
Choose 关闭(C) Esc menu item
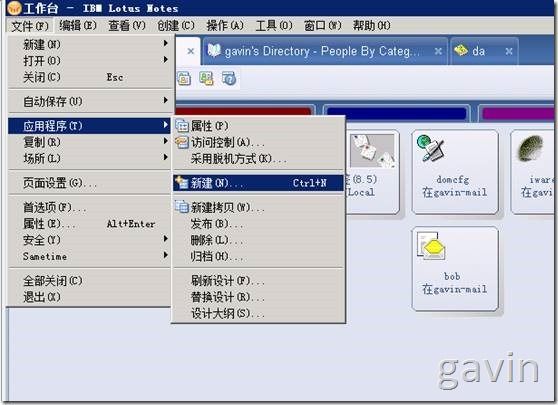pos(90,77)
